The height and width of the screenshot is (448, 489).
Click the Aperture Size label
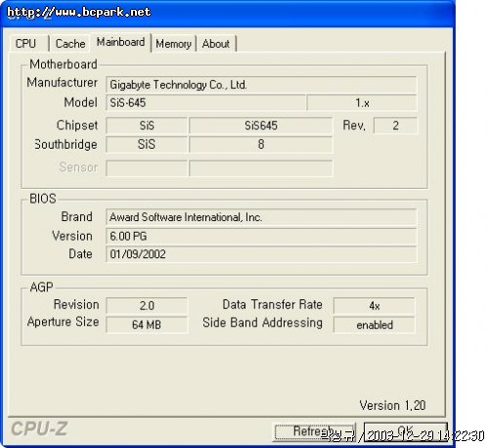pyautogui.click(x=64, y=322)
